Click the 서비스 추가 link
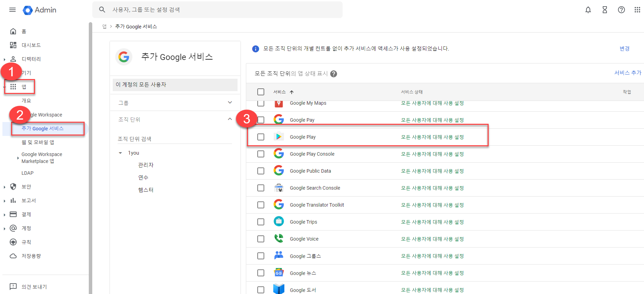644x294 pixels. pyautogui.click(x=628, y=73)
